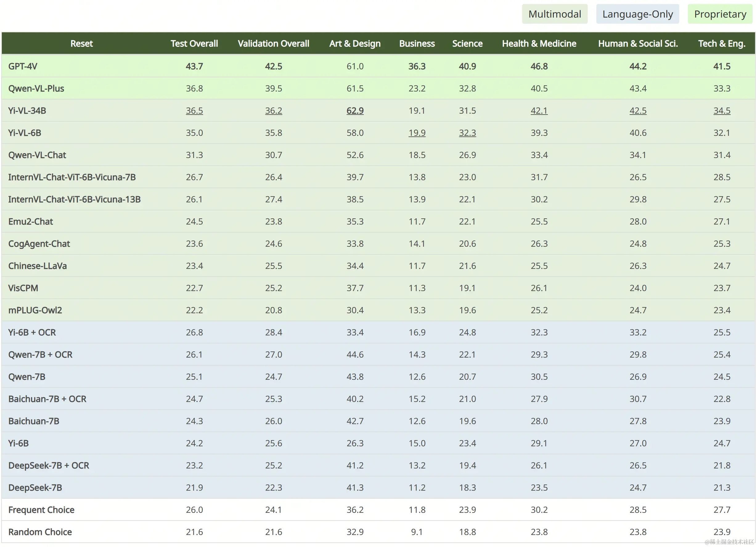Click the Qwen-VL-Plus model name
This screenshot has width=756, height=547.
click(36, 89)
